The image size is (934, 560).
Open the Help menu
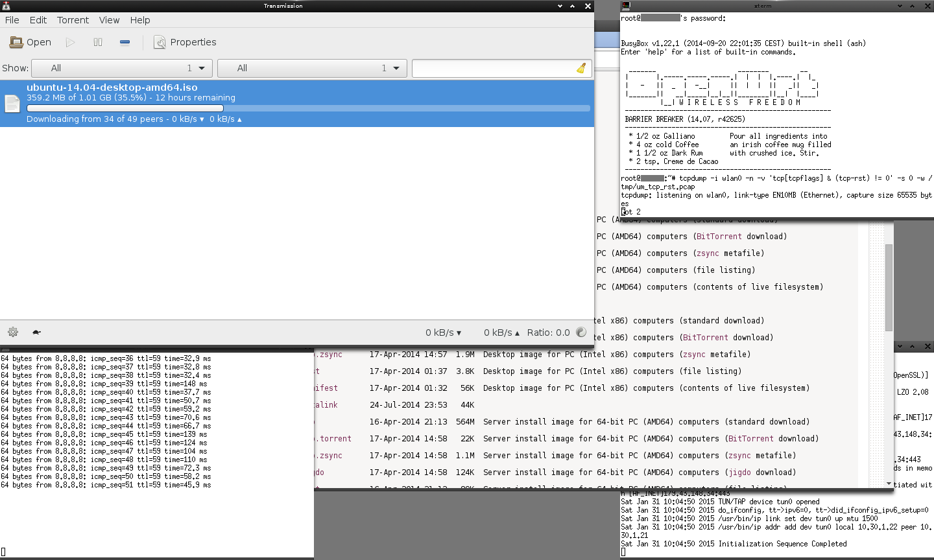pyautogui.click(x=140, y=20)
